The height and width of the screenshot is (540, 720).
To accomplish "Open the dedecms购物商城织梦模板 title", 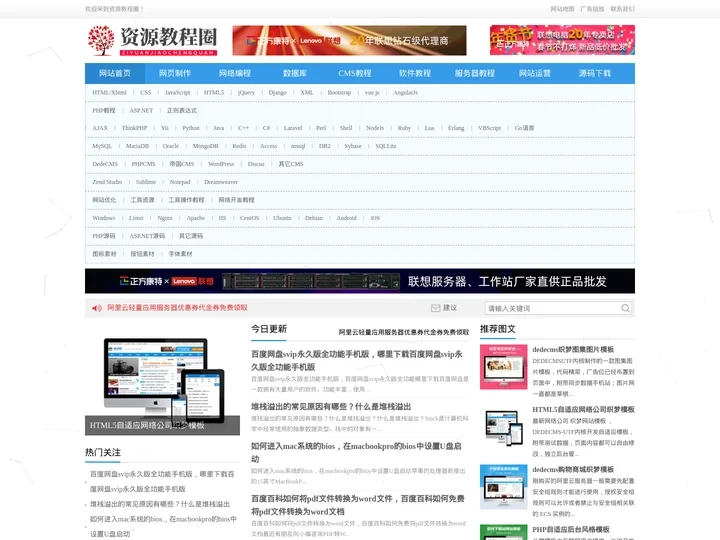I will [573, 469].
